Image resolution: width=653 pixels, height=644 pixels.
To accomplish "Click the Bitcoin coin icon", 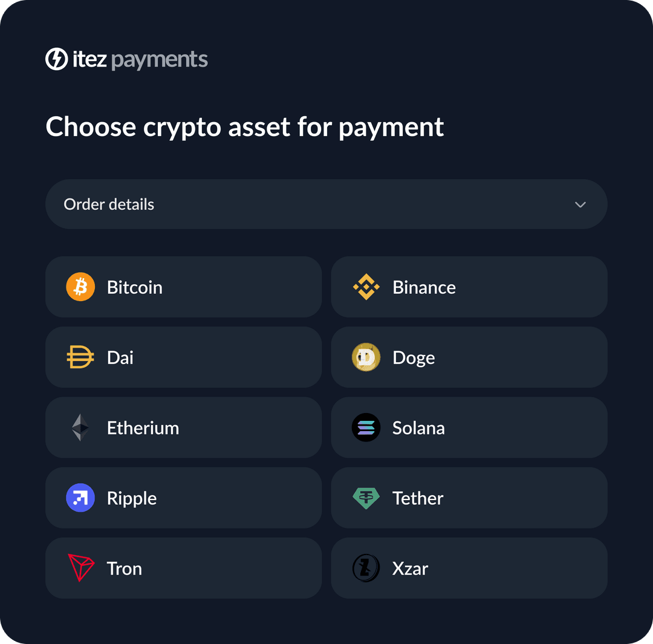I will (80, 287).
